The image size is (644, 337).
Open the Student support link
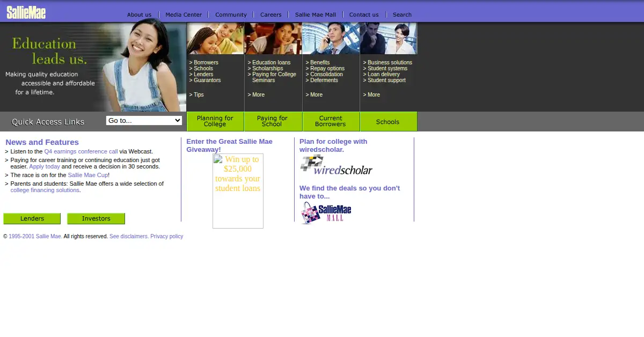387,80
